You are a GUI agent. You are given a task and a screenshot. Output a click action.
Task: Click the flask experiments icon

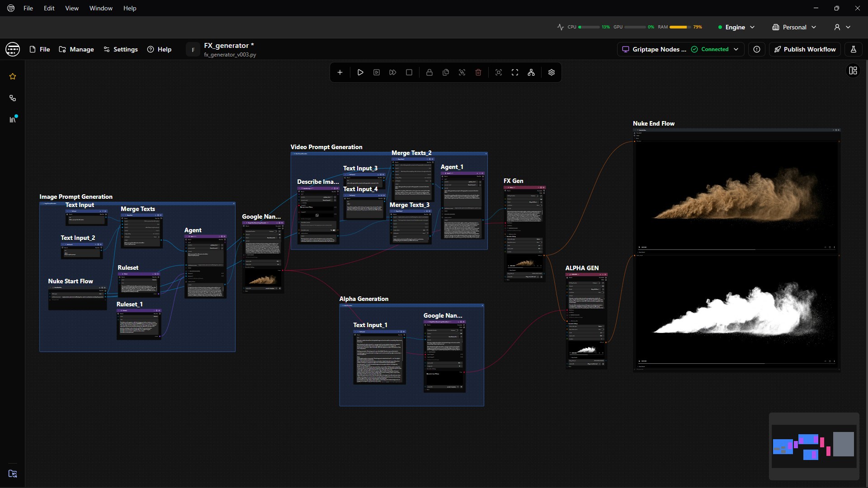854,49
